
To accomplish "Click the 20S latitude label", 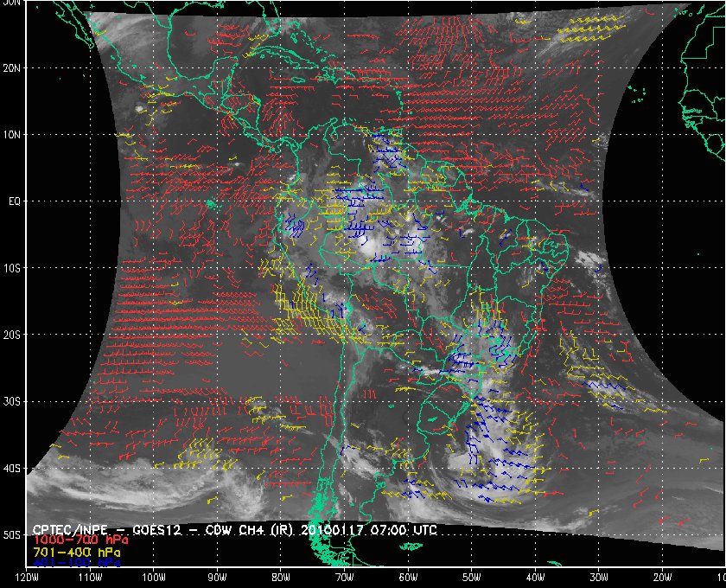I will [11, 335].
